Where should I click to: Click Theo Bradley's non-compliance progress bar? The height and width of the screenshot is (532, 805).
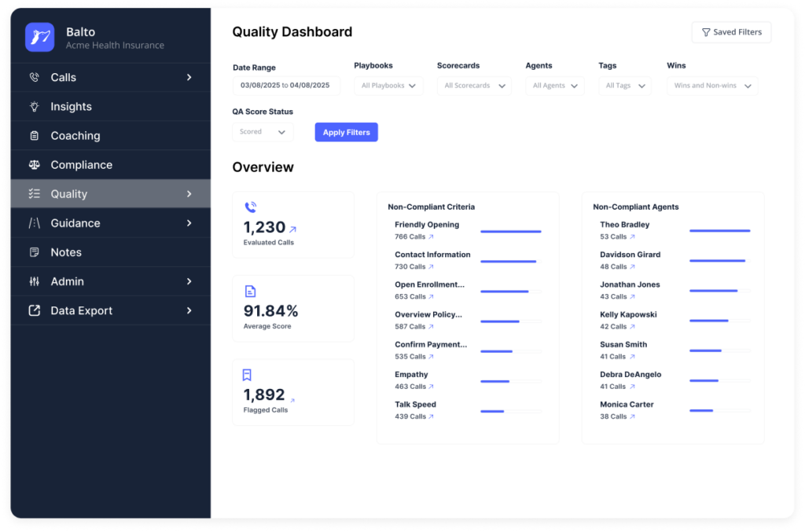tap(719, 231)
